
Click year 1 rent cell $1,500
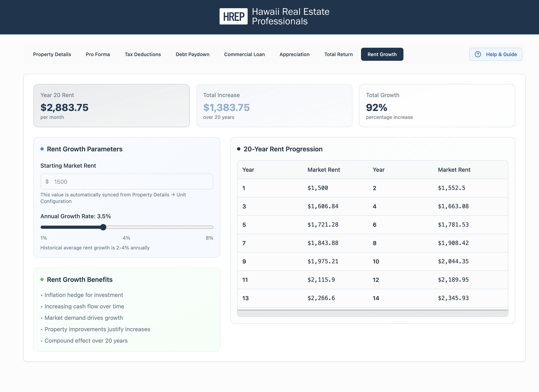pyautogui.click(x=318, y=188)
